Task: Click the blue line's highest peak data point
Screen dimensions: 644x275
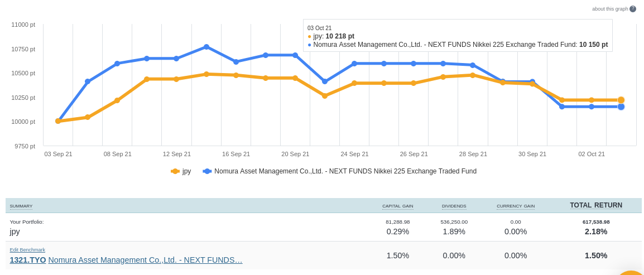Action: click(x=206, y=47)
